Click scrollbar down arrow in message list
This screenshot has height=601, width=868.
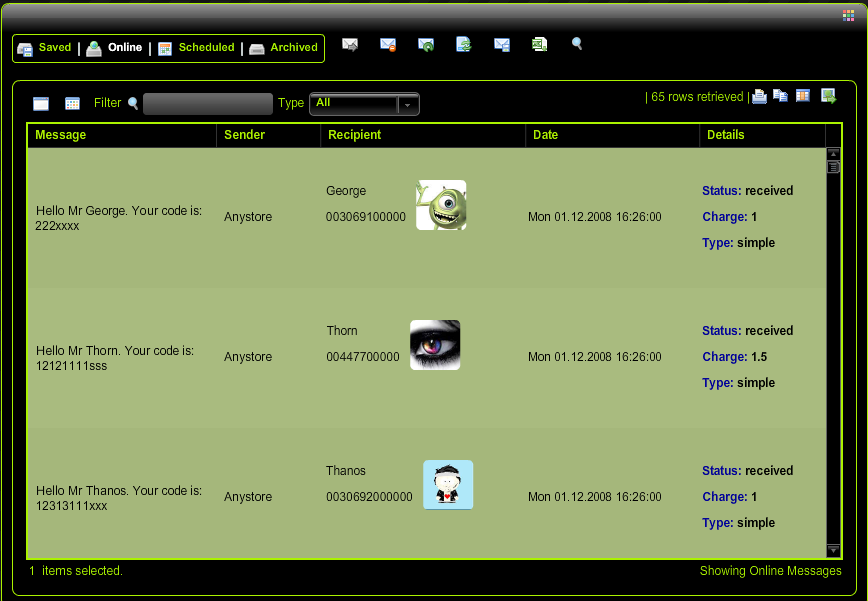pos(833,550)
